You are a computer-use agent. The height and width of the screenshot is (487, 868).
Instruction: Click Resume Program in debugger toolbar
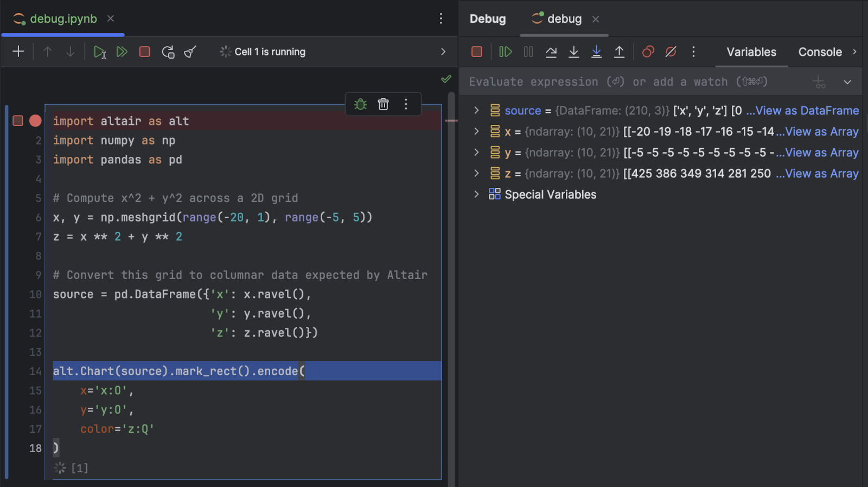[x=505, y=52]
